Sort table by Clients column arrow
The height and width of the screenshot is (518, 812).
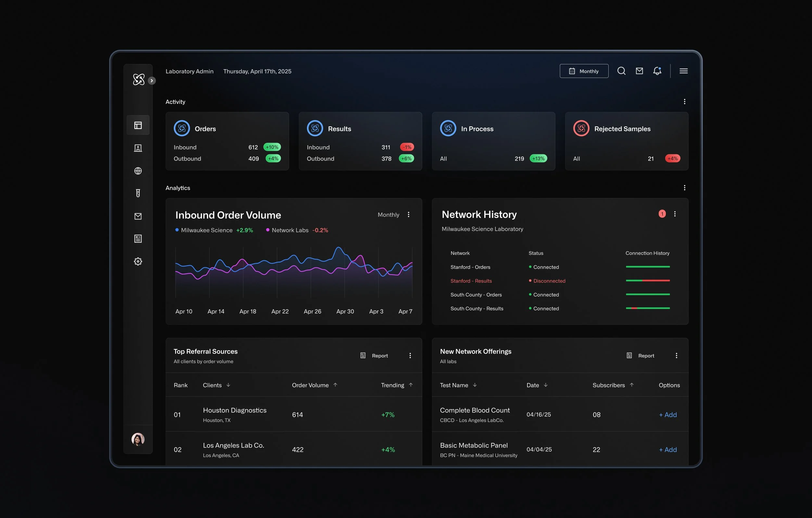tap(228, 385)
